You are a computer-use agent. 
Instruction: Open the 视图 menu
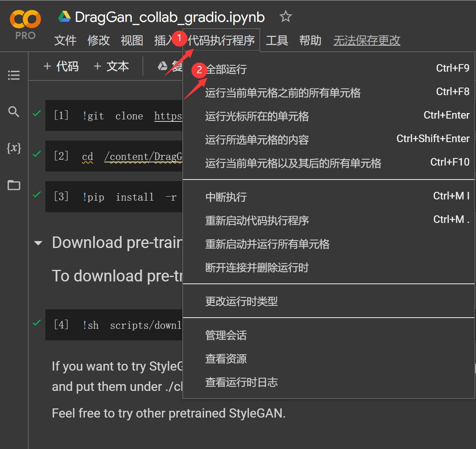(132, 40)
